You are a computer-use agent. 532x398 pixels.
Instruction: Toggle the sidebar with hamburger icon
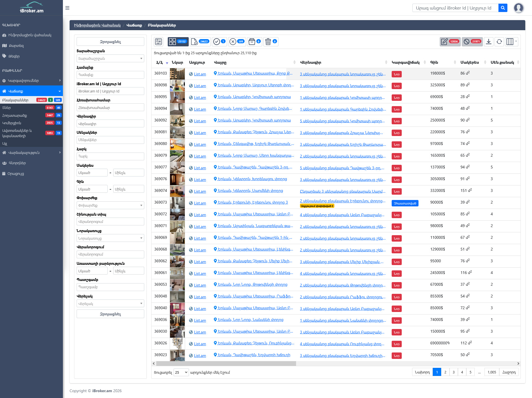click(x=67, y=8)
